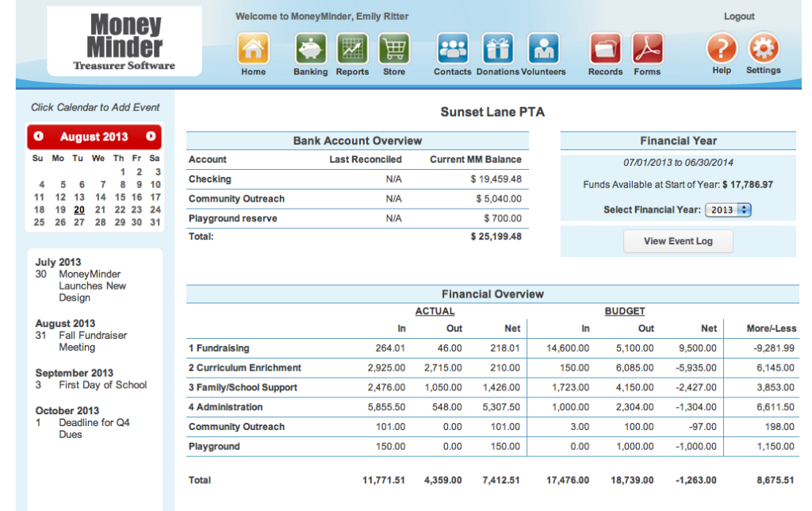Open the Store shopping cart icon

(394, 48)
